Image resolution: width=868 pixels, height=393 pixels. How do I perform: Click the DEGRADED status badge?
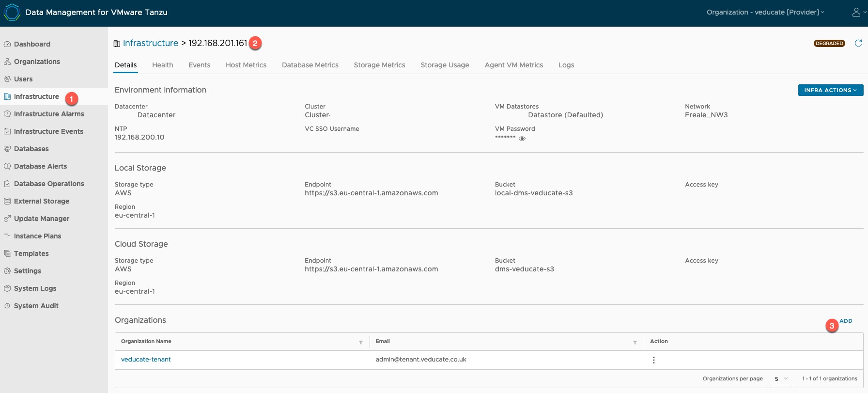click(829, 44)
